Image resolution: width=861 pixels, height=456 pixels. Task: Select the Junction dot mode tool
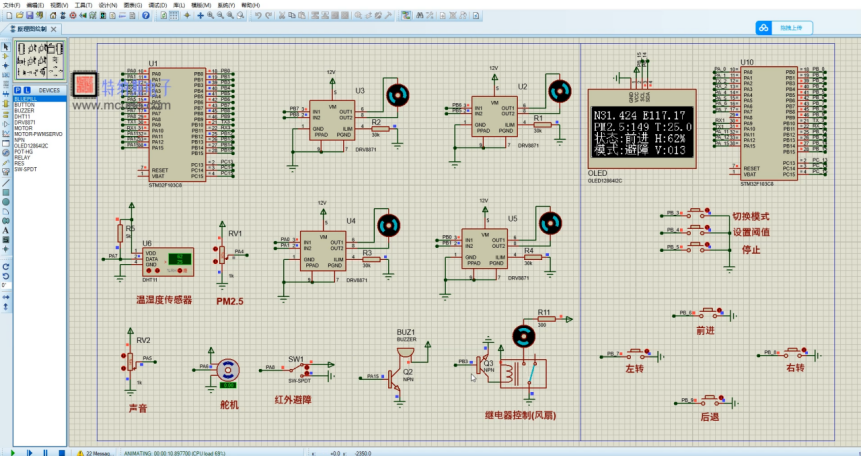coord(6,65)
